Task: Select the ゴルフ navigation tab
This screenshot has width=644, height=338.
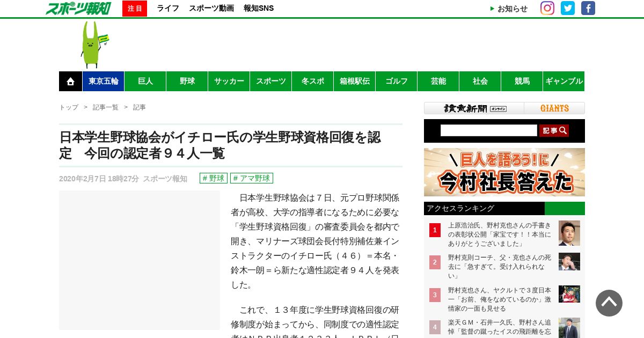Action: (x=397, y=82)
